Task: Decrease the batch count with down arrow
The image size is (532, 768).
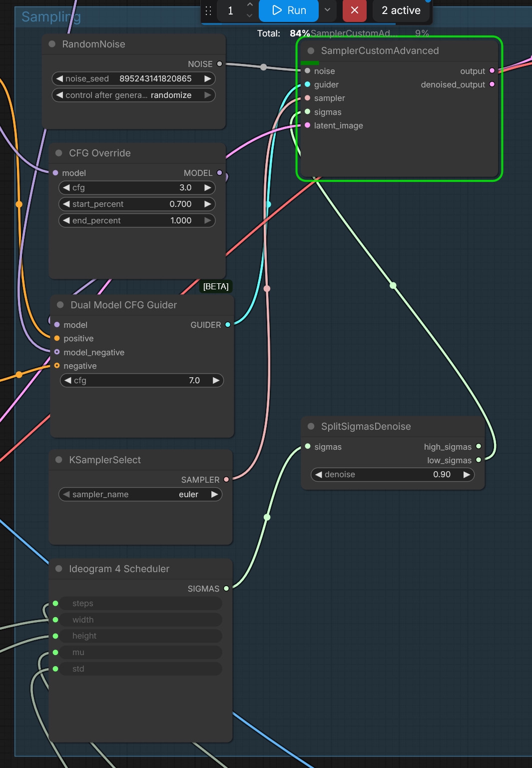Action: (x=250, y=15)
